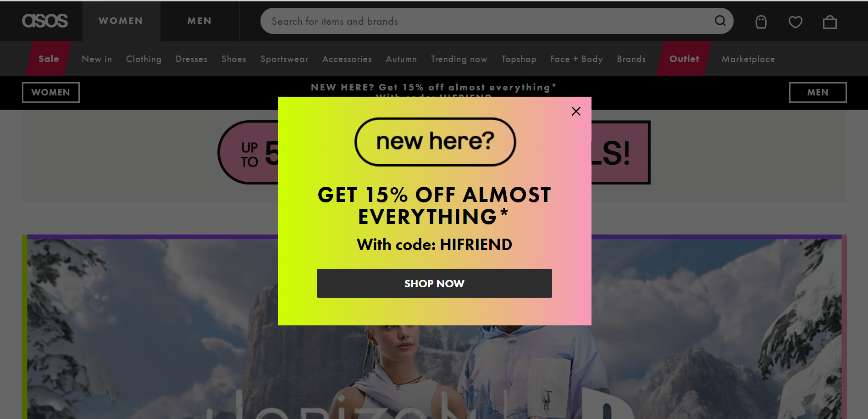Select Sportswear in navigation bar
The width and height of the screenshot is (868, 419).
pos(284,59)
